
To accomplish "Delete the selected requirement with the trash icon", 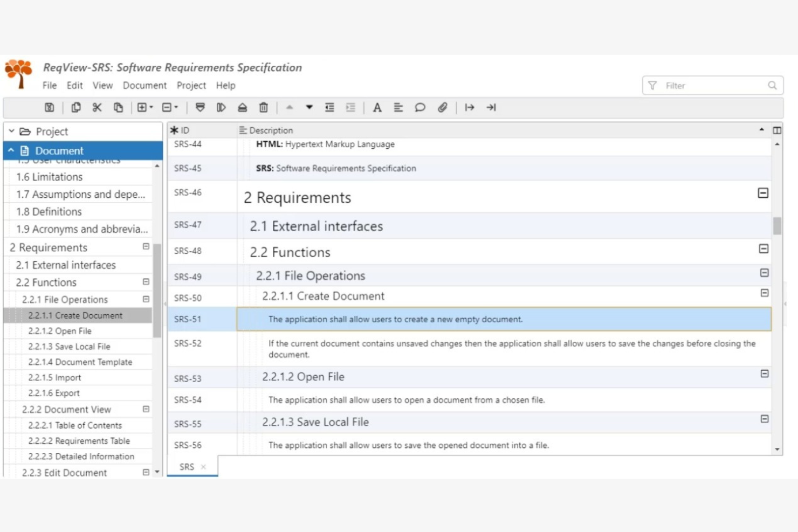I will pyautogui.click(x=263, y=107).
